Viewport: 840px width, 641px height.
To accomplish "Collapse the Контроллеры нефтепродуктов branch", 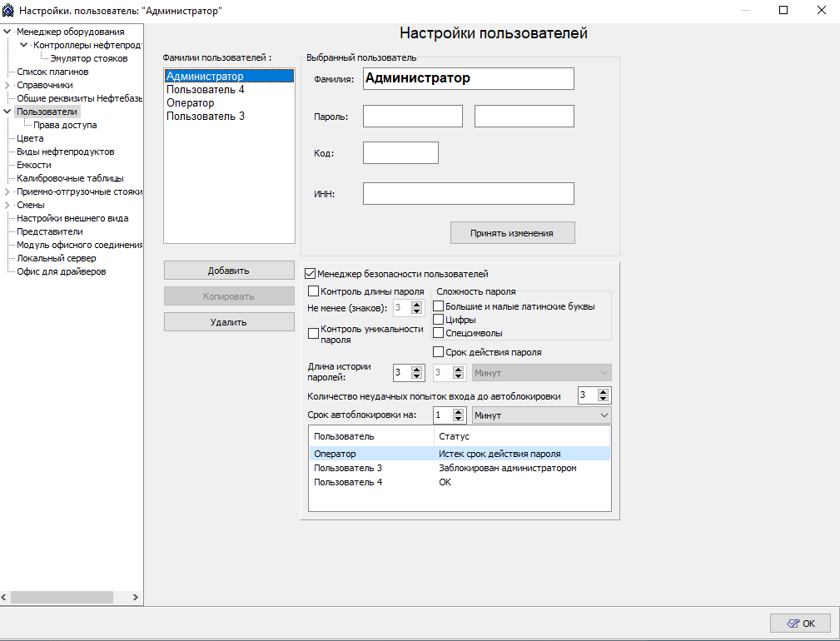I will click(23, 45).
